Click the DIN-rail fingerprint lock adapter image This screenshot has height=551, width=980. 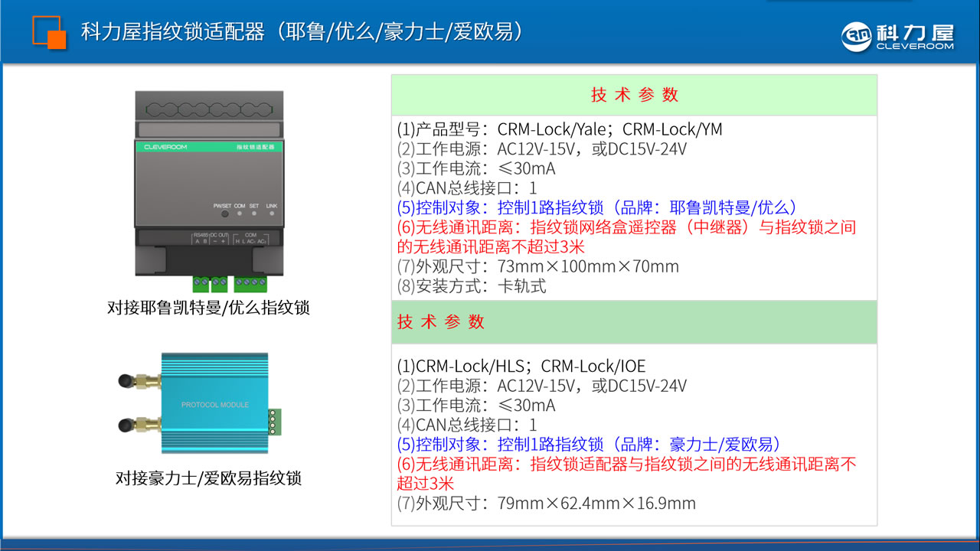209,191
